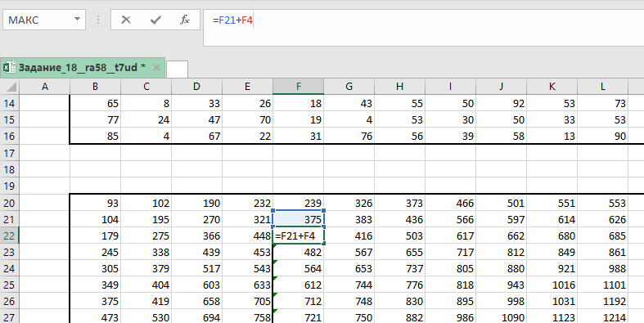Select column H header
The height and width of the screenshot is (323, 644).
tap(399, 87)
